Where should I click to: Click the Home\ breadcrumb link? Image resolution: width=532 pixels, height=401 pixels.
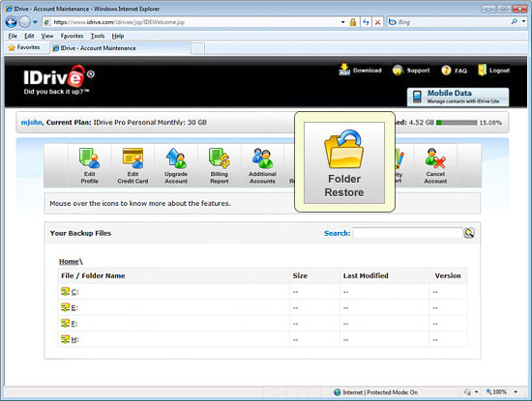click(x=71, y=261)
